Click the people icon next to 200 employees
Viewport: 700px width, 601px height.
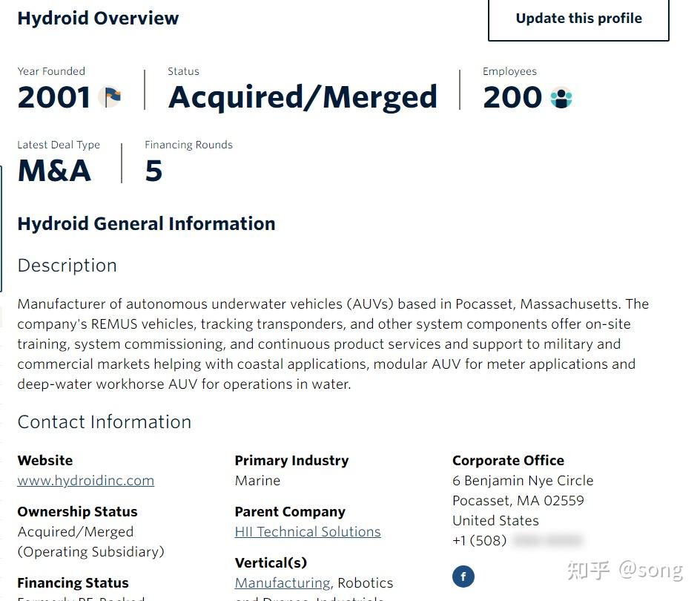coord(561,97)
